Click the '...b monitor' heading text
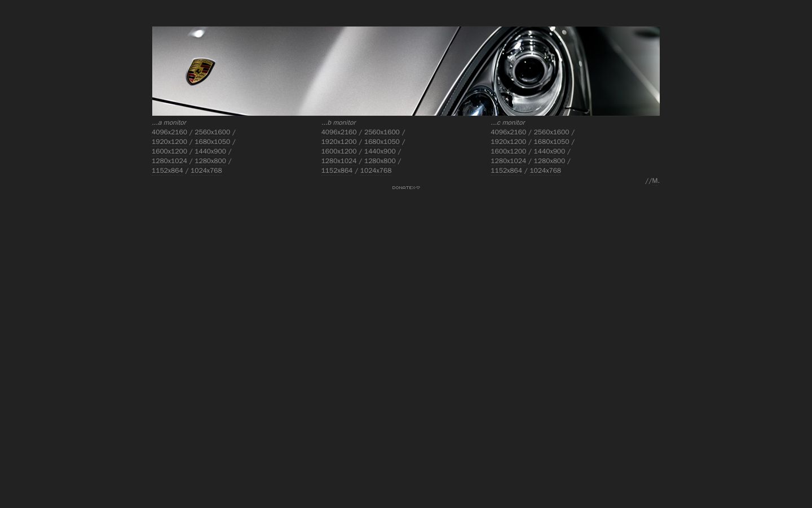Screen dimensions: 812x508 pyautogui.click(x=339, y=122)
